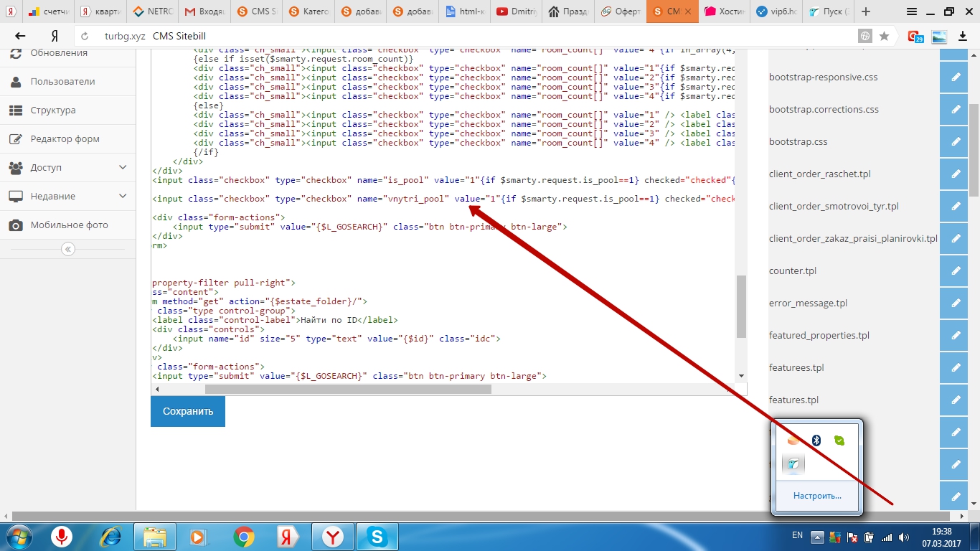980x551 pixels.
Task: Click the collapse sidebar double-chevron button
Action: point(68,249)
